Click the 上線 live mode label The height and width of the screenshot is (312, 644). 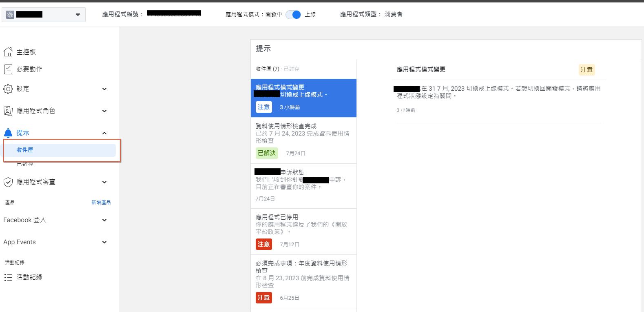pyautogui.click(x=310, y=14)
